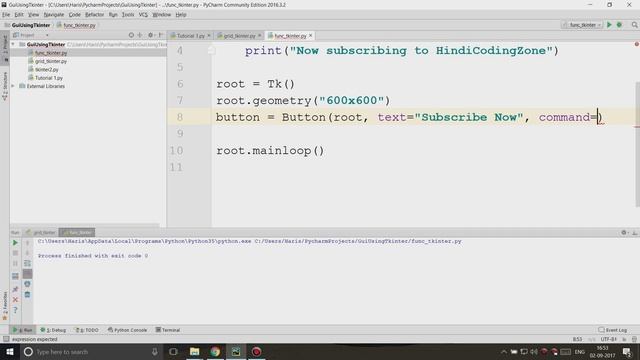Click Print icon in Run console toolbar
Viewport: 640px width, 360px height.
[27, 284]
